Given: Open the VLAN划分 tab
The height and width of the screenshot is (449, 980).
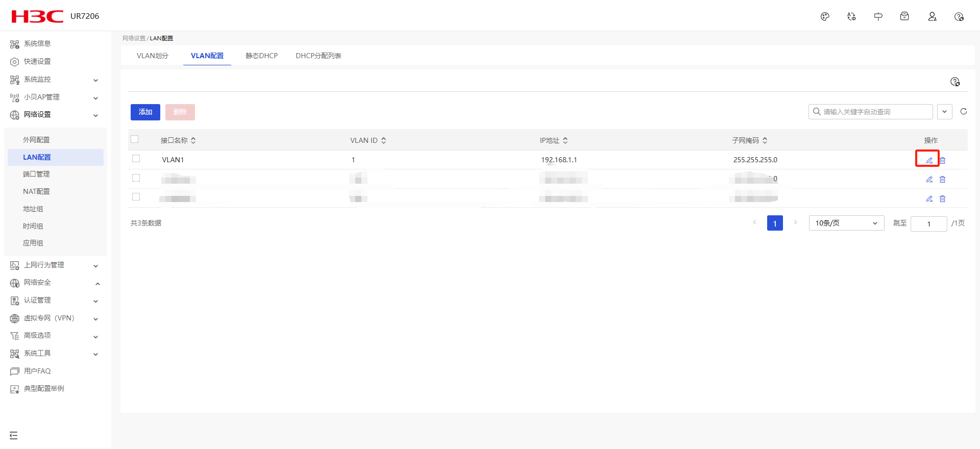Looking at the screenshot, I should coord(152,56).
